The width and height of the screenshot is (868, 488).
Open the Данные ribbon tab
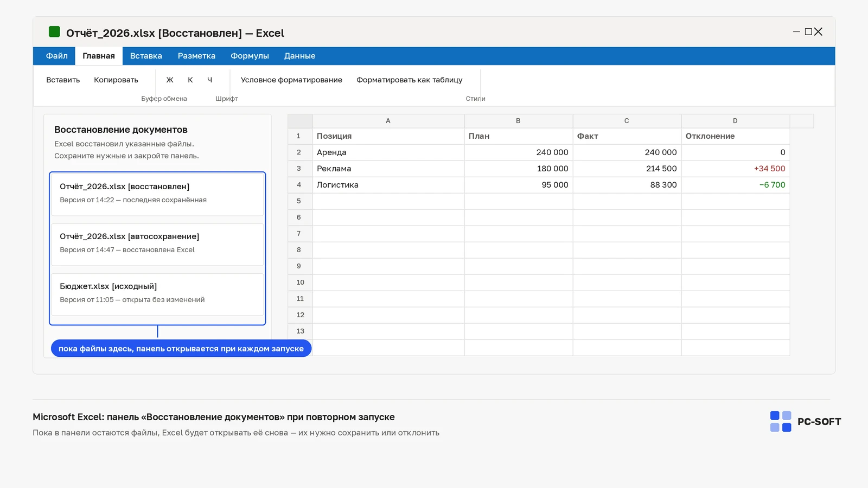click(299, 56)
